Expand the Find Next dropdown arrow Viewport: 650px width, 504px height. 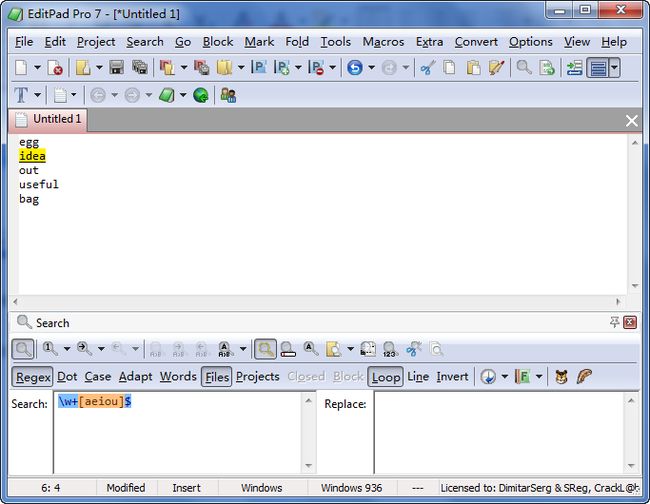(x=101, y=349)
